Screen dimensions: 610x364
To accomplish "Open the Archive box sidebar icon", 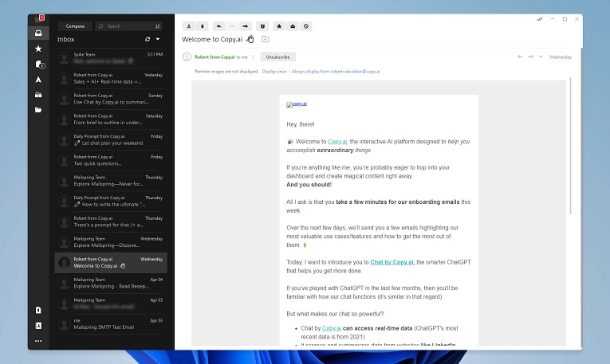I will 38,95.
